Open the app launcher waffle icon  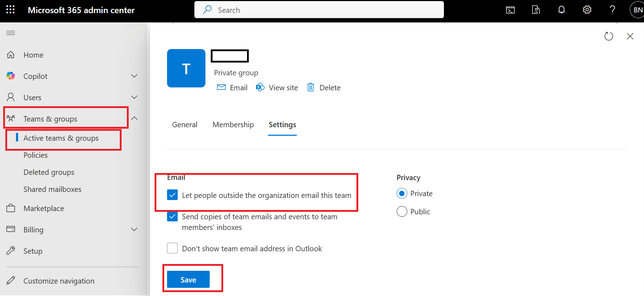(11, 10)
